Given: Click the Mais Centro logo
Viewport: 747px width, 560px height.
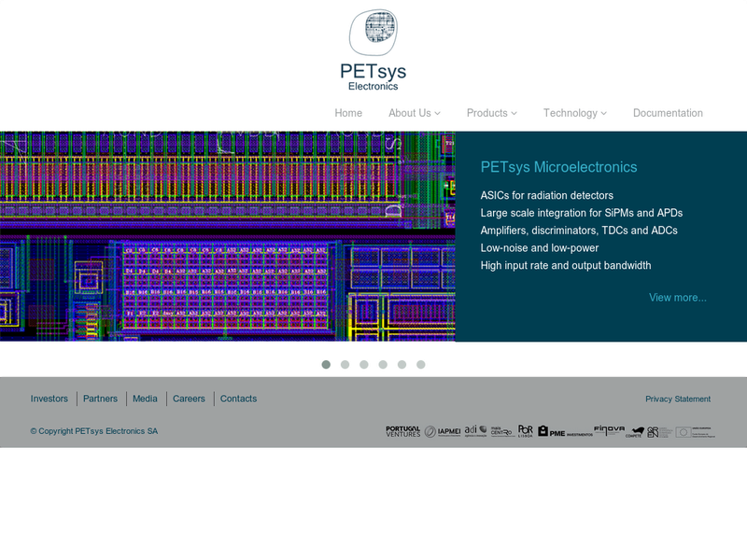Looking at the screenshot, I should coord(502,431).
